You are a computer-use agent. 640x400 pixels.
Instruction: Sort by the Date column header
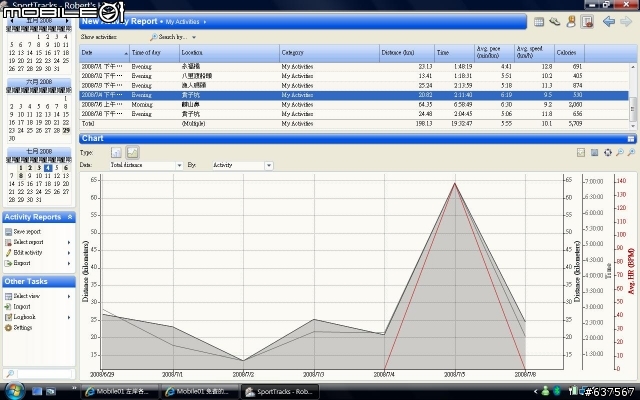coord(104,53)
